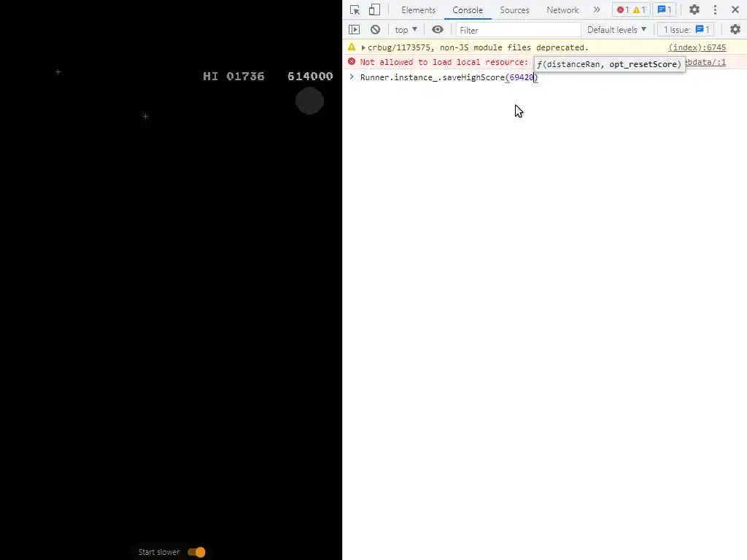The height and width of the screenshot is (560, 747).
Task: Show the console sidebar
Action: [x=354, y=29]
